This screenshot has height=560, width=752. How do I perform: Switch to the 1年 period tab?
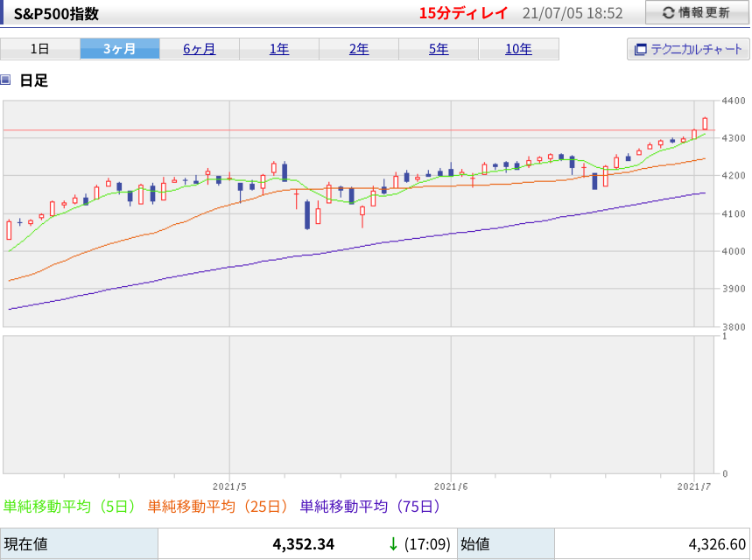coord(279,49)
